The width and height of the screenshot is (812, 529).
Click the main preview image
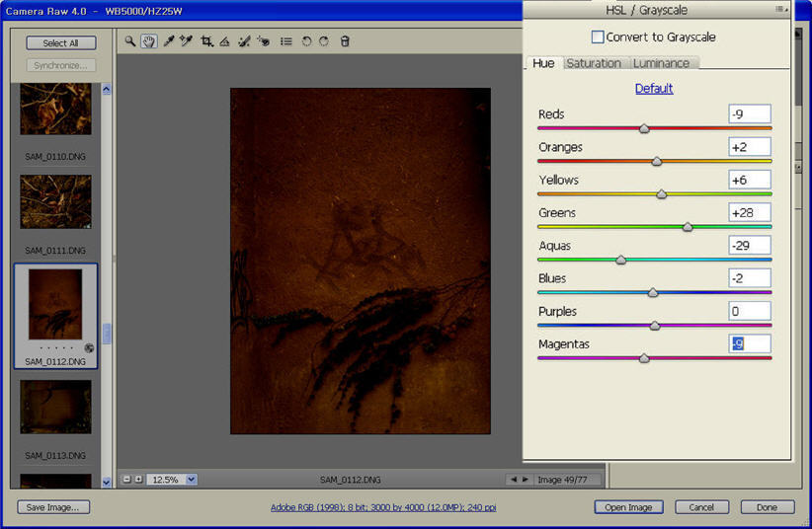pyautogui.click(x=361, y=261)
